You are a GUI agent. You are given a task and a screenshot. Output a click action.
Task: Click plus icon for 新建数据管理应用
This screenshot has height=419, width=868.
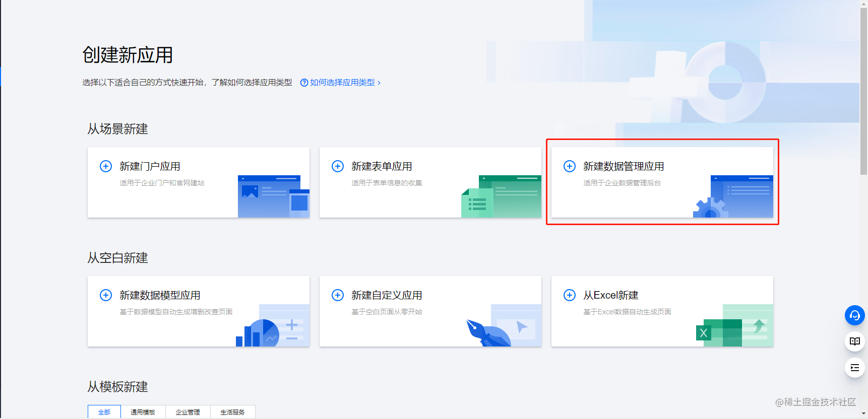(x=570, y=166)
